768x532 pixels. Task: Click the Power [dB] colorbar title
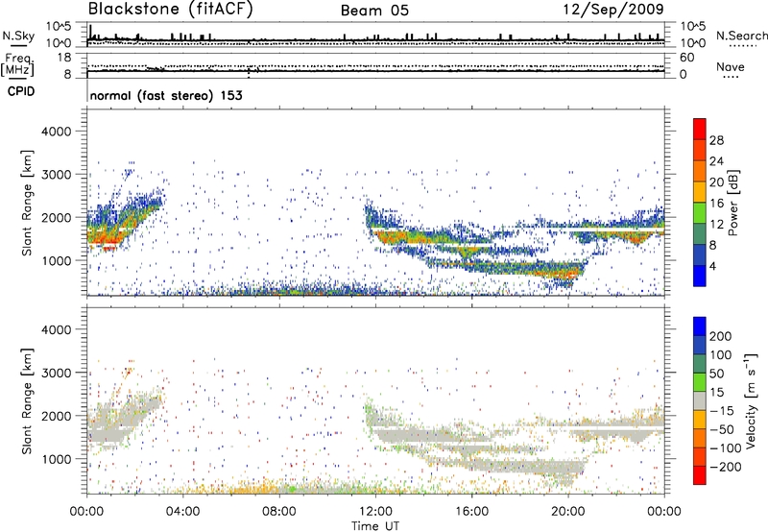(x=732, y=203)
